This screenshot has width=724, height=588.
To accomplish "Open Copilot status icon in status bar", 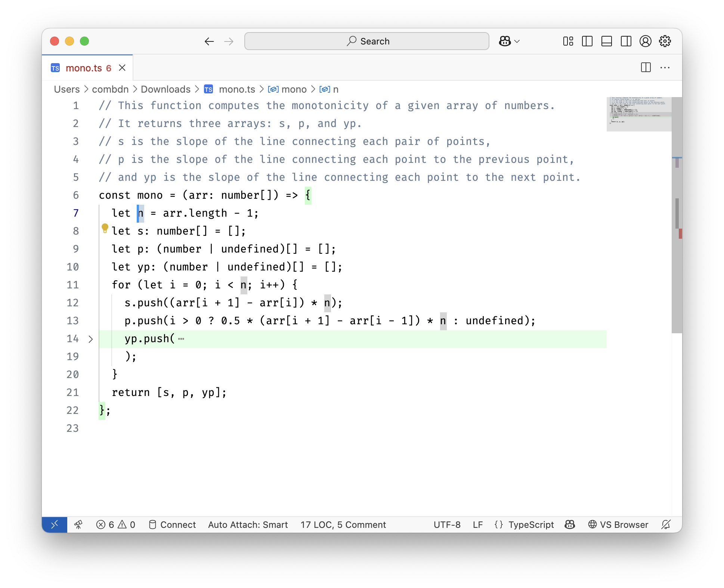I will 570,524.
